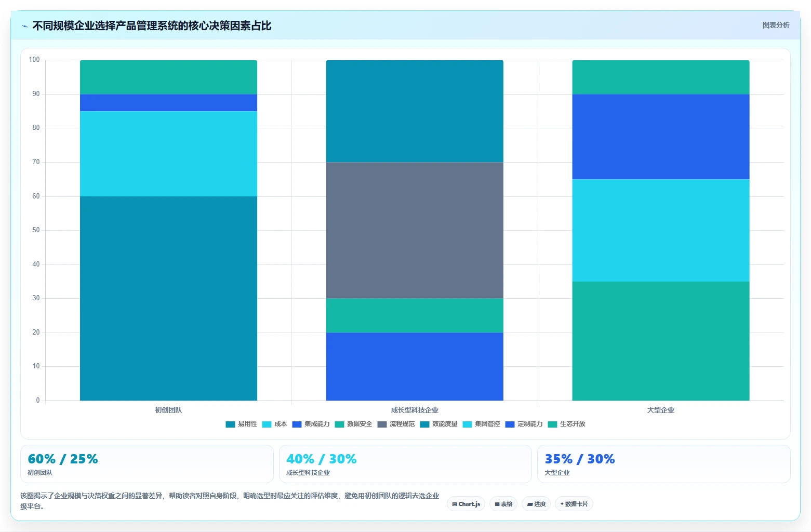Click the chart title 不同规模企业选择产品管理系统的核心决策因素占比
Viewport: 811px width, 532px height.
pos(152,26)
